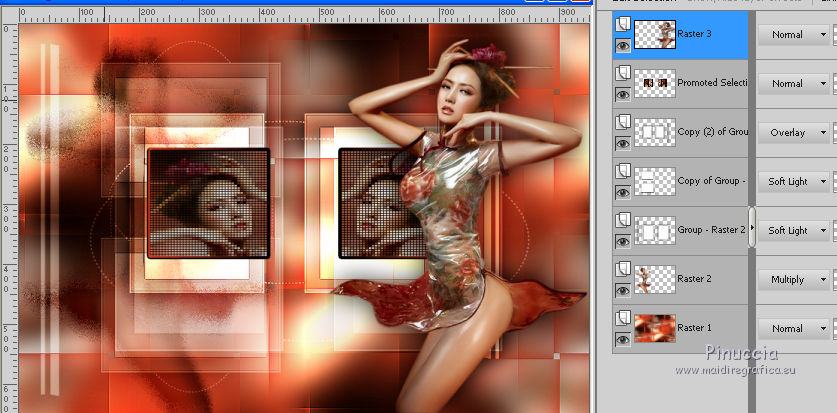Click the Copy of Group layer name
The height and width of the screenshot is (413, 837).
pos(712,181)
